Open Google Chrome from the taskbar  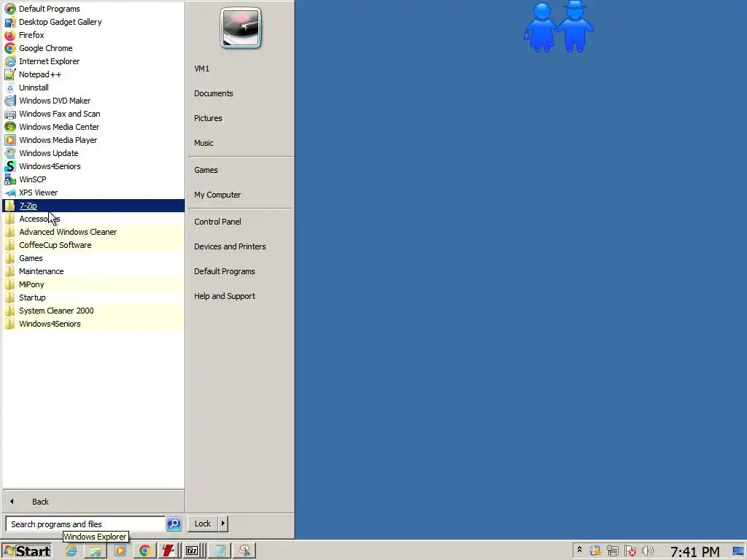click(x=145, y=551)
